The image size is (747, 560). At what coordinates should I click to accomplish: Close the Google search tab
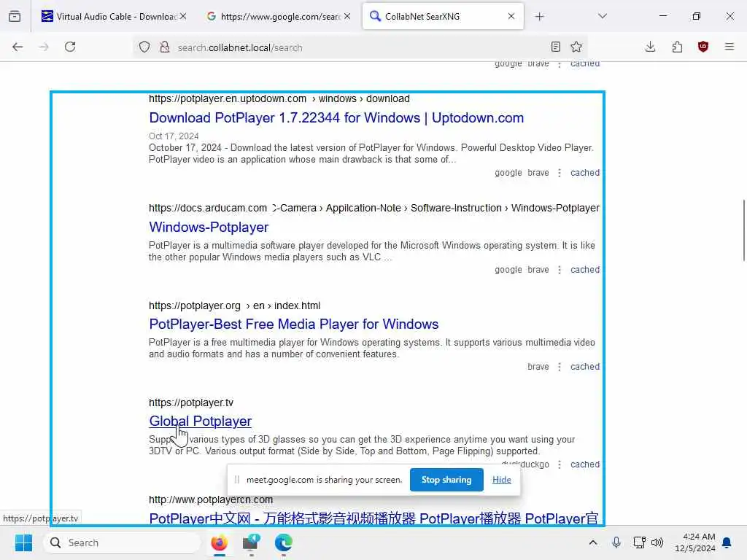[347, 16]
